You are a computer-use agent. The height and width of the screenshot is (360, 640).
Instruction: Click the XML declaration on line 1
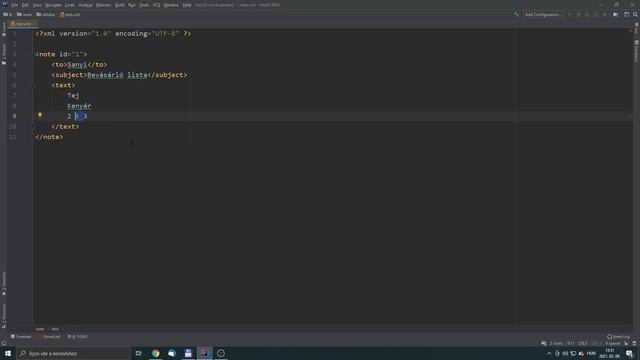[x=113, y=33]
